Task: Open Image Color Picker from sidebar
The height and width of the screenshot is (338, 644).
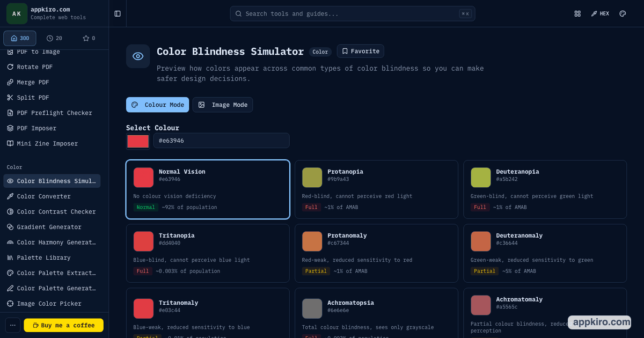Action: coord(52,303)
